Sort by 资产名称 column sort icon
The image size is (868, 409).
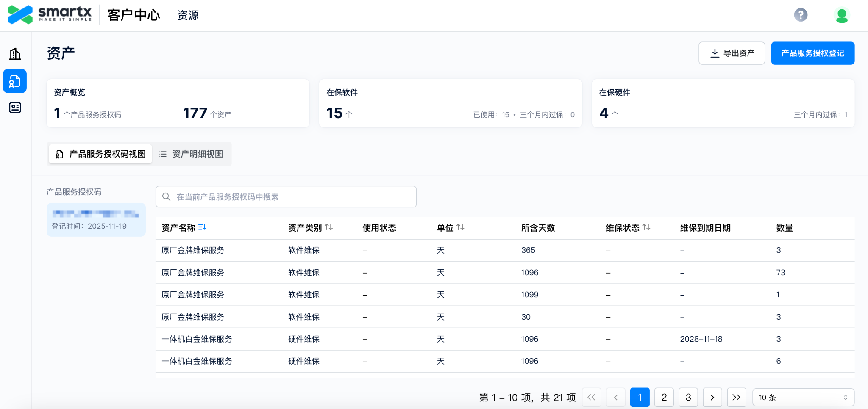pyautogui.click(x=202, y=227)
